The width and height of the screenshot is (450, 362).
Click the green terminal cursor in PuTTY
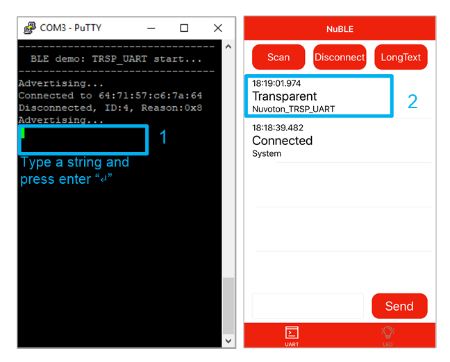23,133
